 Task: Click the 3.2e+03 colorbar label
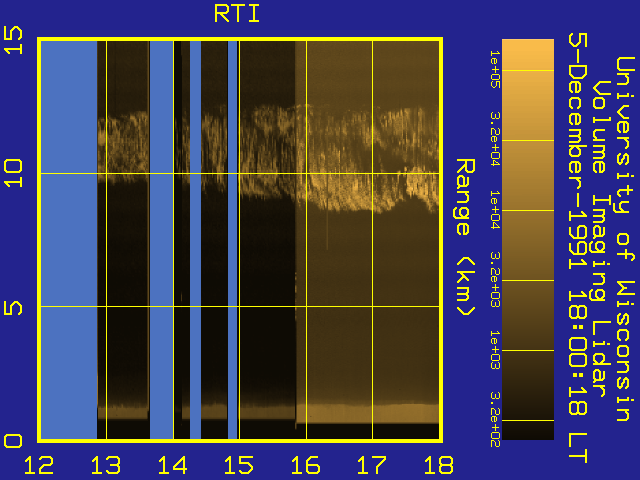[495, 279]
